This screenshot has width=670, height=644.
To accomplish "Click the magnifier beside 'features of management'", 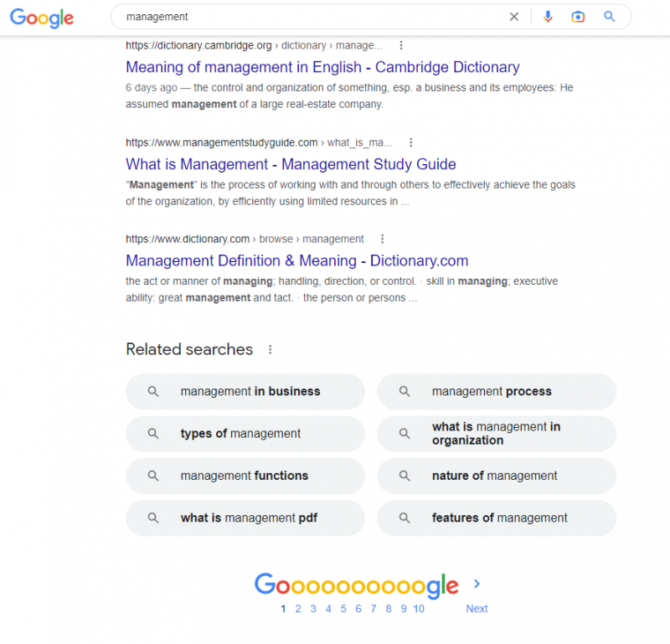I will (405, 518).
